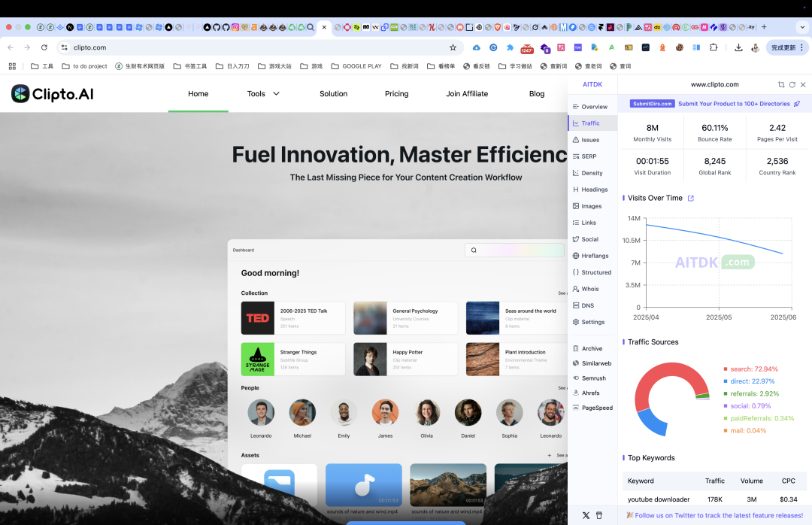Open the Hreflangs section
Image resolution: width=812 pixels, height=525 pixels.
click(591, 256)
